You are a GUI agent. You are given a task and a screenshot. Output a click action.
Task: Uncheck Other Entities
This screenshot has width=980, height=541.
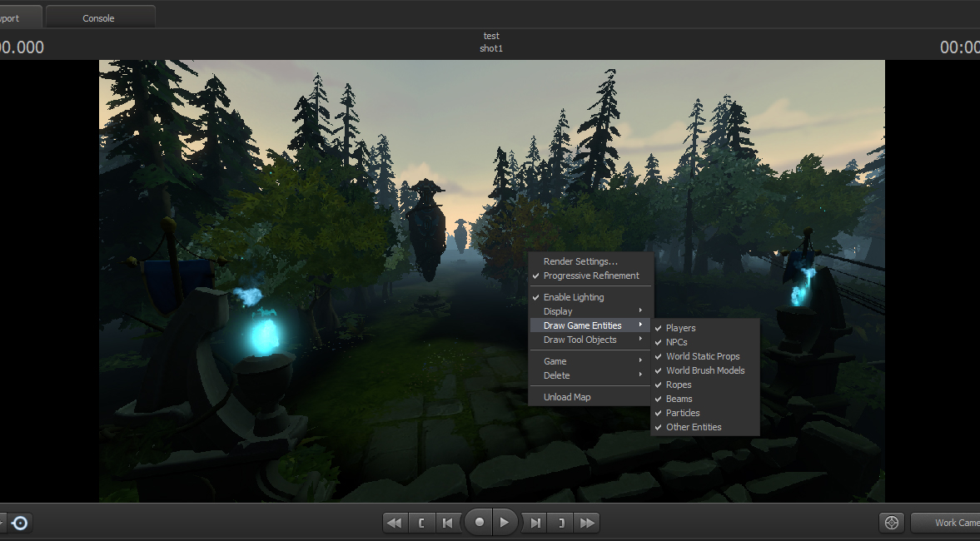(x=705, y=427)
